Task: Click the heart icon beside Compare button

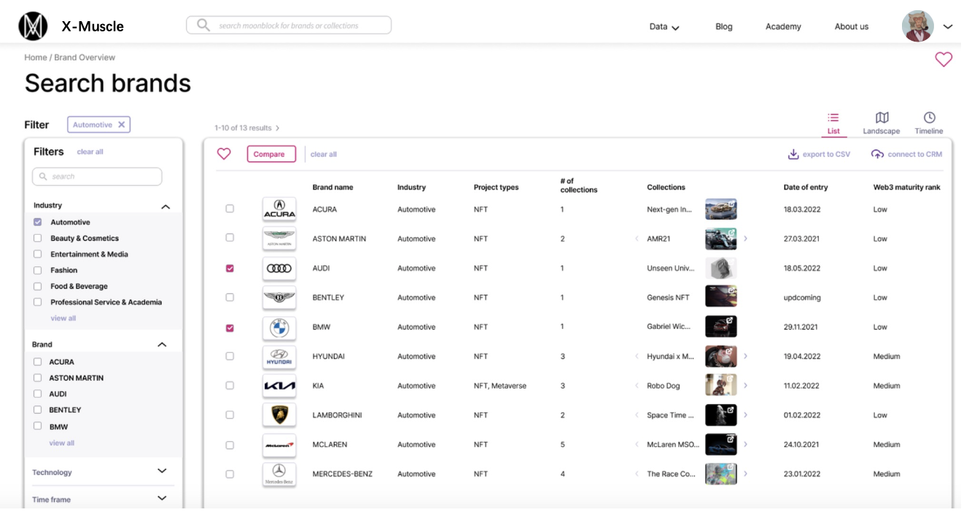Action: pos(224,154)
